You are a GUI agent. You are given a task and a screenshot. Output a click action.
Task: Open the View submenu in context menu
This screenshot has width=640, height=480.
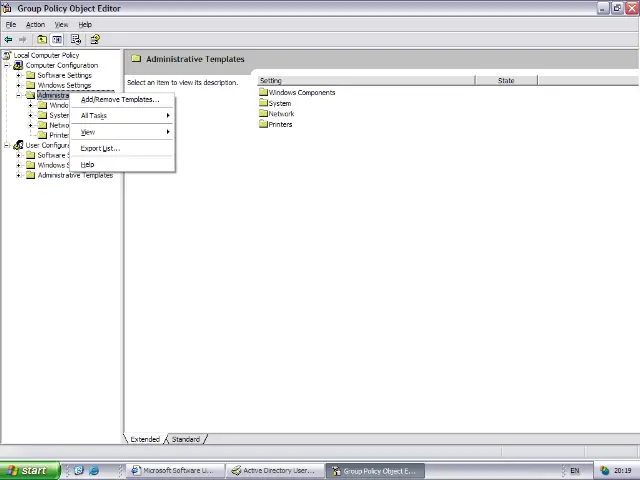[x=122, y=132]
